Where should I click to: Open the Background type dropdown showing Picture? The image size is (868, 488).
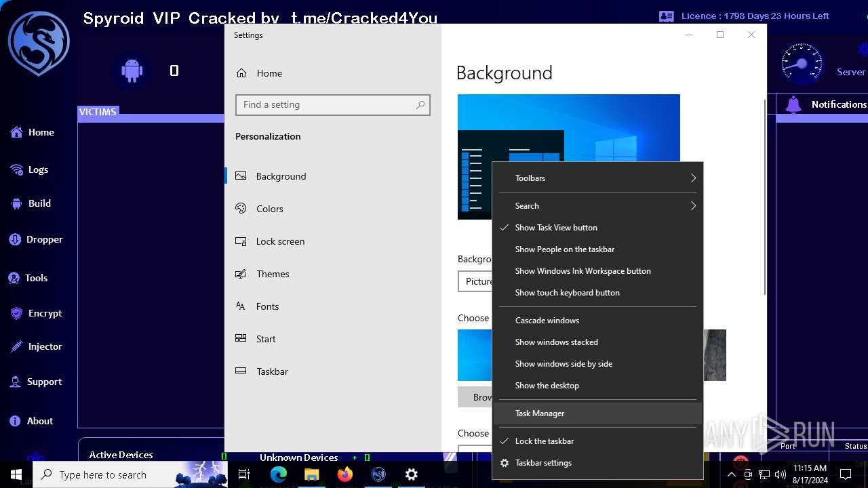pos(475,281)
